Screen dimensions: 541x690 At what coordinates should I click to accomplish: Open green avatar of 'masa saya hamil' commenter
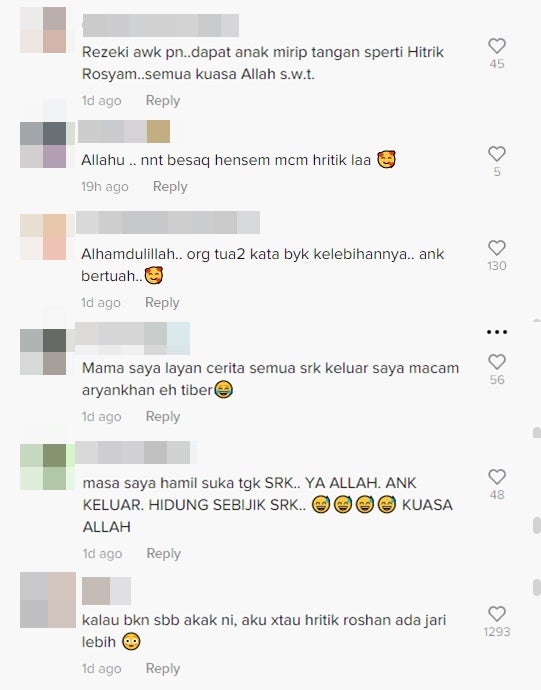[43, 467]
